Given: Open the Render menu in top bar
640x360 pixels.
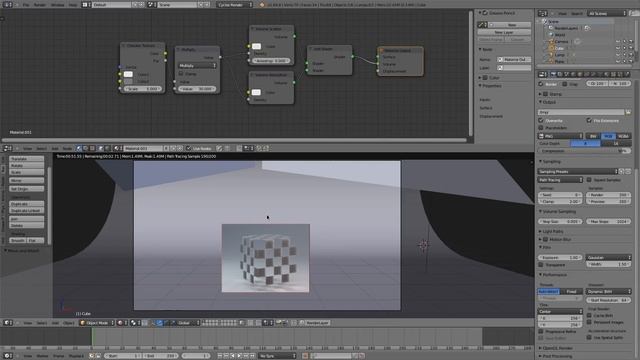Looking at the screenshot, I should 40,4.
